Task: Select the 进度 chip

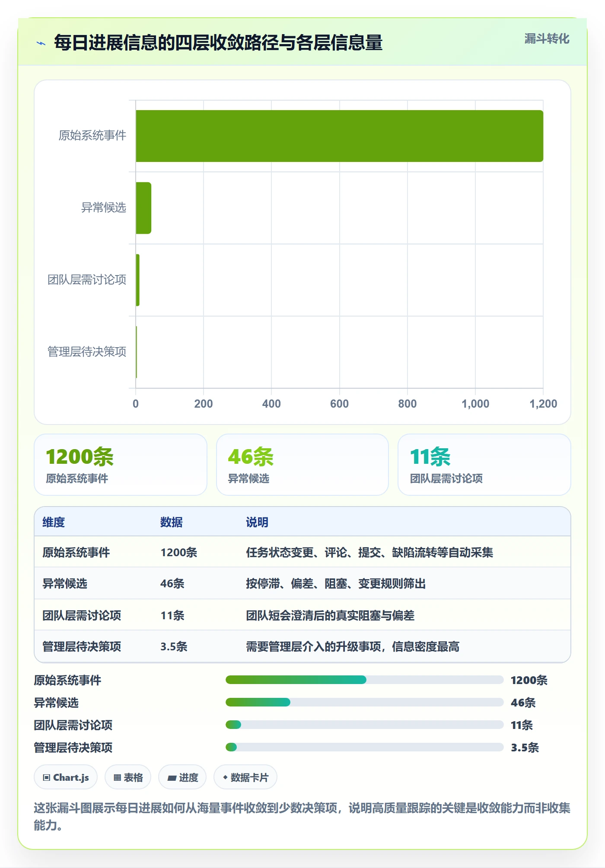Action: (182, 777)
